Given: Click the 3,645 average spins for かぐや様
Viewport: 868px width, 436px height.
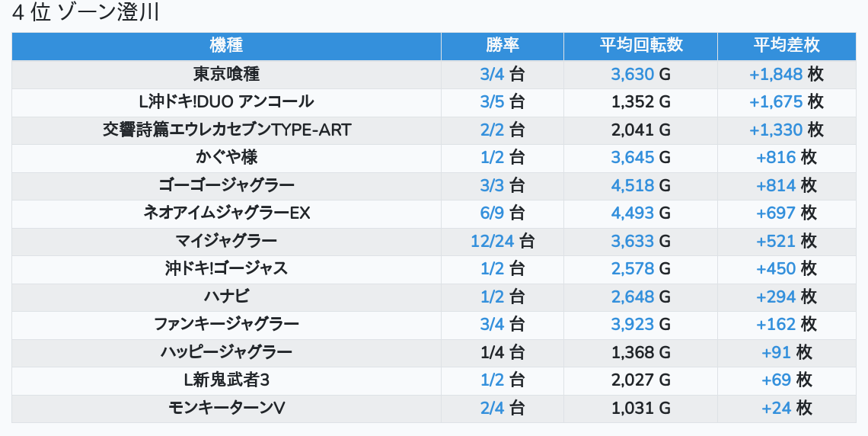Looking at the screenshot, I should point(633,158).
